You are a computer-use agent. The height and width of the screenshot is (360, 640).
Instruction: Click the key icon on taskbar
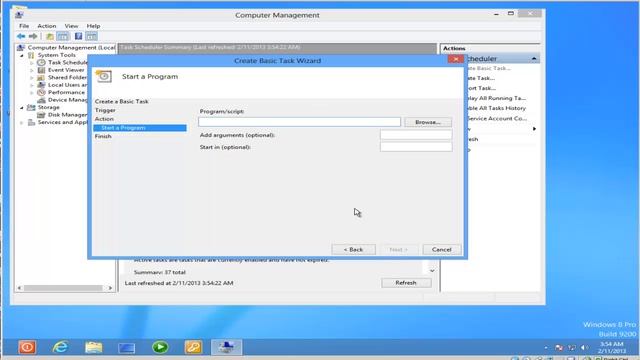[x=193, y=347]
